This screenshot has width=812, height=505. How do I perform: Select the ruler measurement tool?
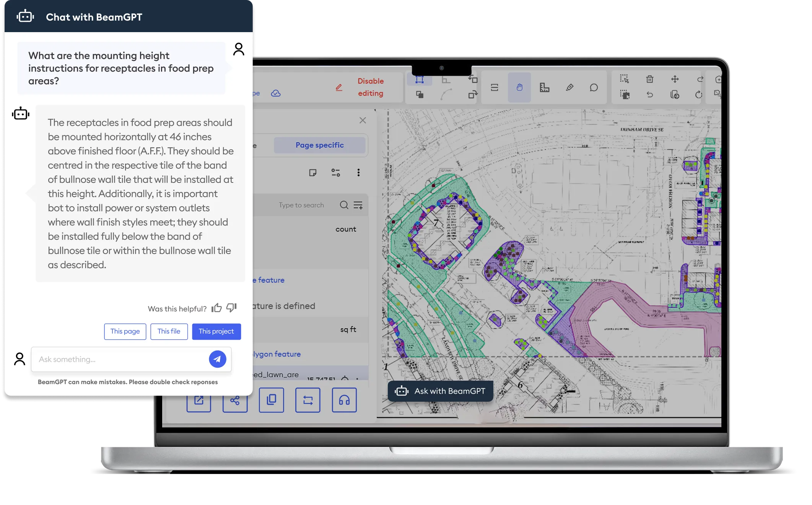pyautogui.click(x=544, y=88)
